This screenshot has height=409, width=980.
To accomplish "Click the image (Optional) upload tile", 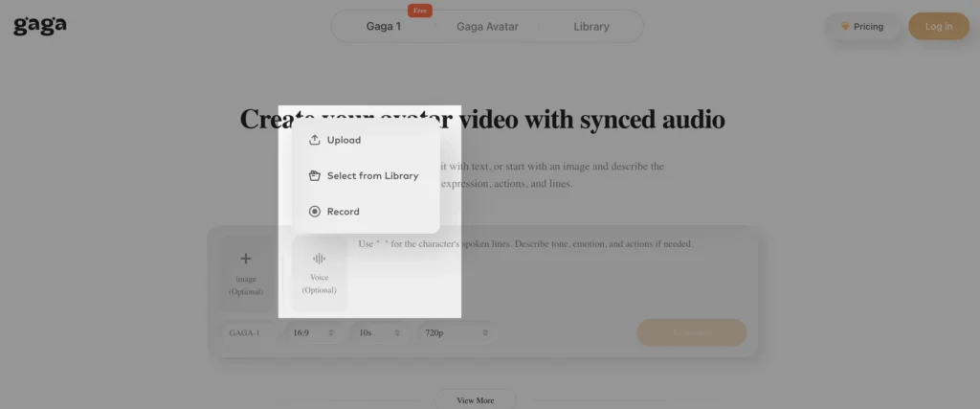I will click(x=246, y=274).
